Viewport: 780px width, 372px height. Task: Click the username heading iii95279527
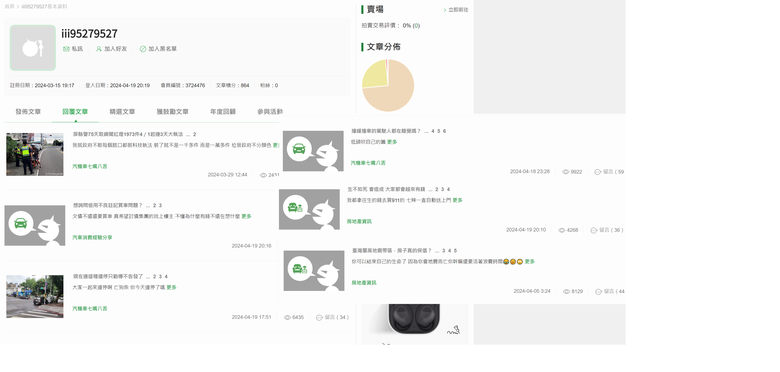pyautogui.click(x=90, y=34)
